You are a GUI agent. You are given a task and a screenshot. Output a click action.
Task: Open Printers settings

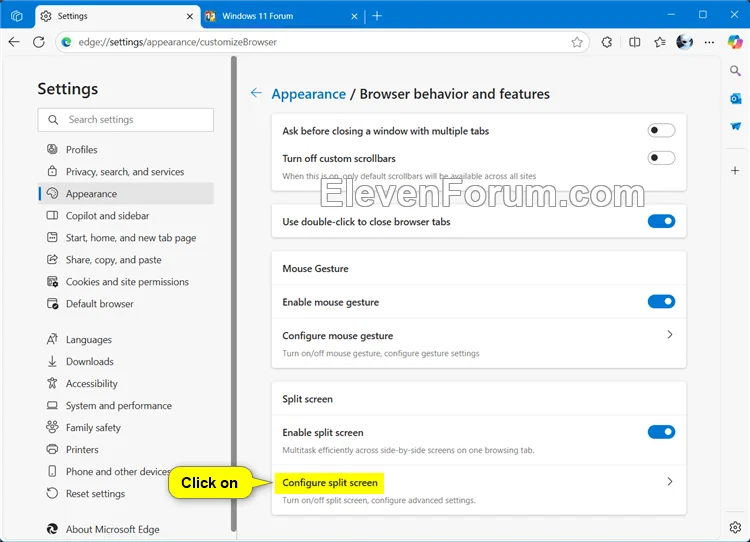(126, 450)
